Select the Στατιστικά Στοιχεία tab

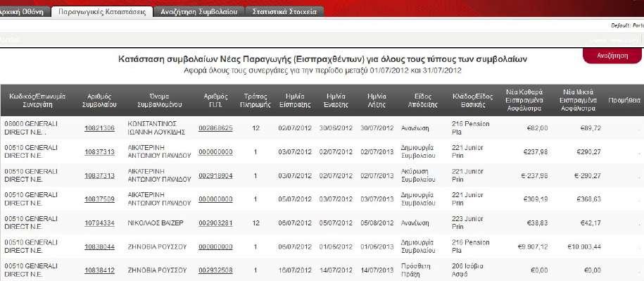coord(284,12)
